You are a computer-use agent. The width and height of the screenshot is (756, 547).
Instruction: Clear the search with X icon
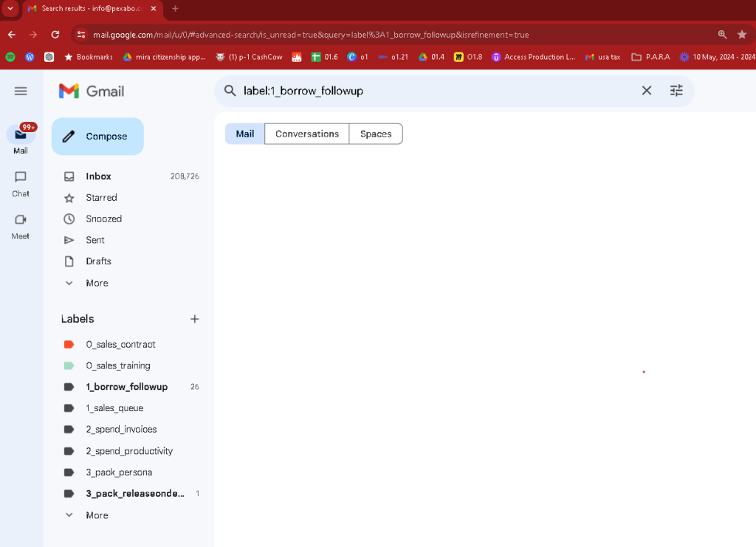(647, 91)
